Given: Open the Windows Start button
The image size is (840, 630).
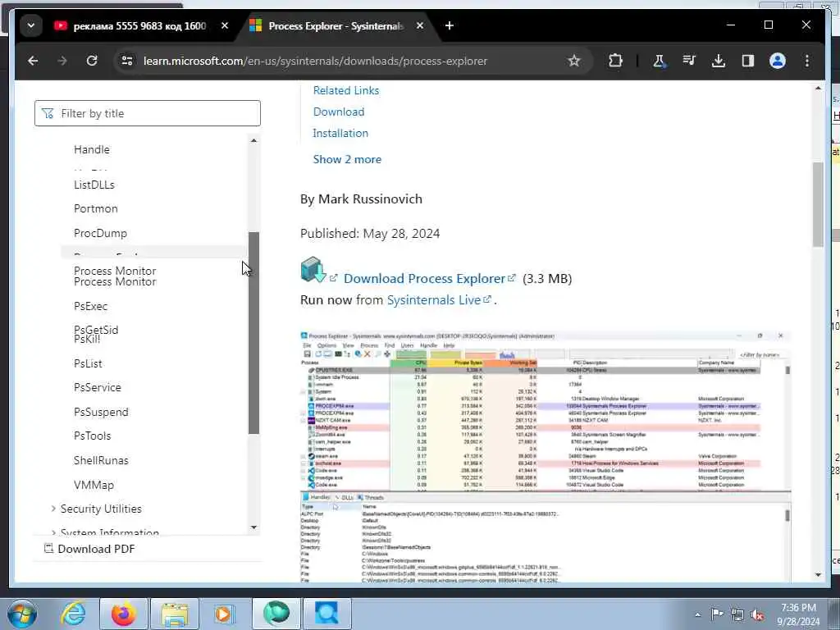Looking at the screenshot, I should (22, 614).
